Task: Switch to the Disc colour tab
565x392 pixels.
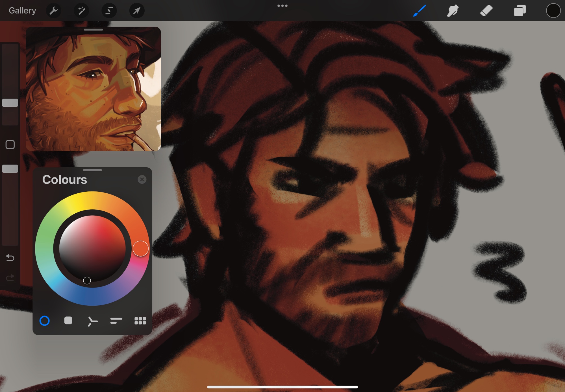Action: (45, 321)
